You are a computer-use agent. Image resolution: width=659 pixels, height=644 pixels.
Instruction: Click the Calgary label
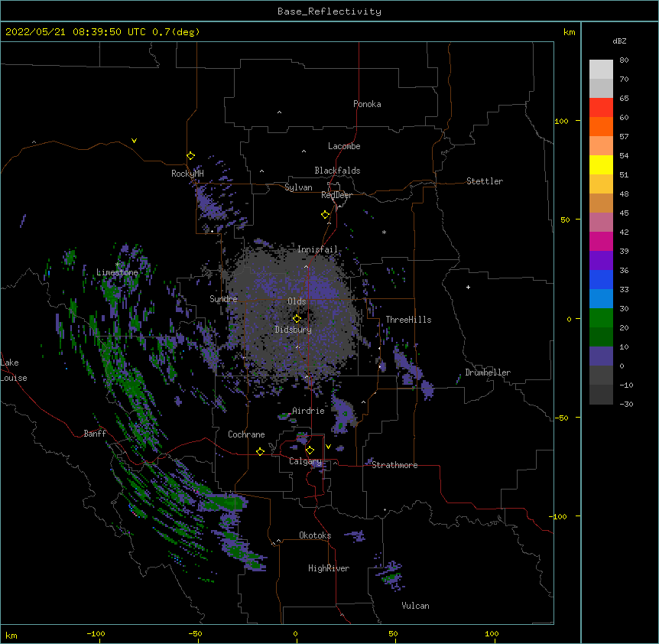[305, 461]
